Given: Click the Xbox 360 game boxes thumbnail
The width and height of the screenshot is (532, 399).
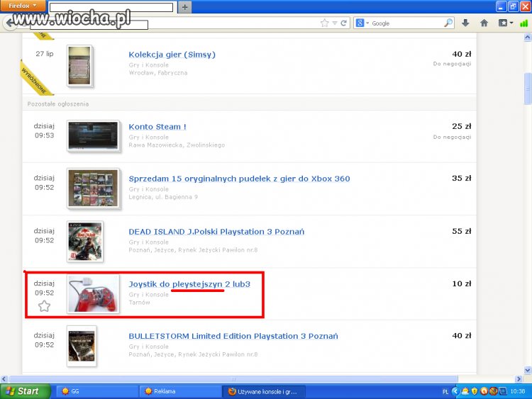Looking at the screenshot, I should [93, 189].
